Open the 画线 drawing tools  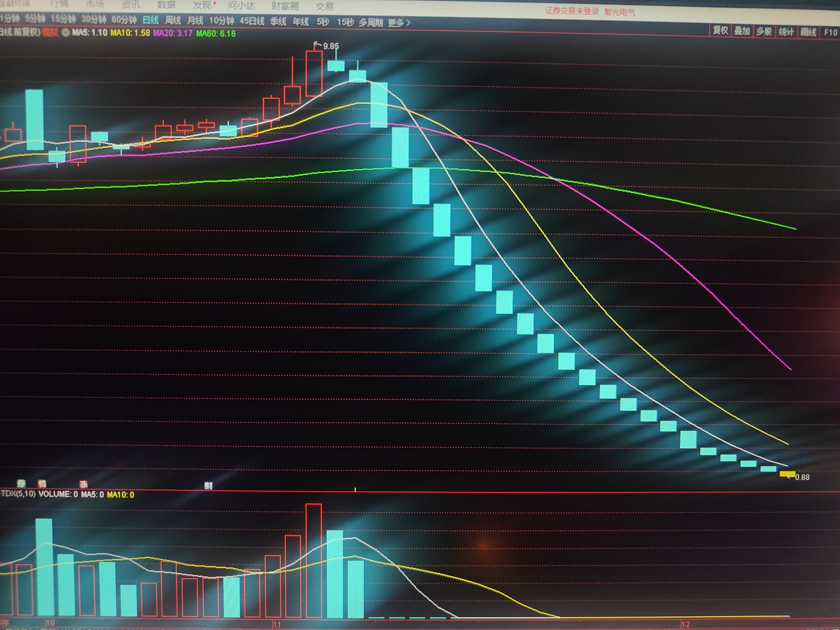pos(808,32)
